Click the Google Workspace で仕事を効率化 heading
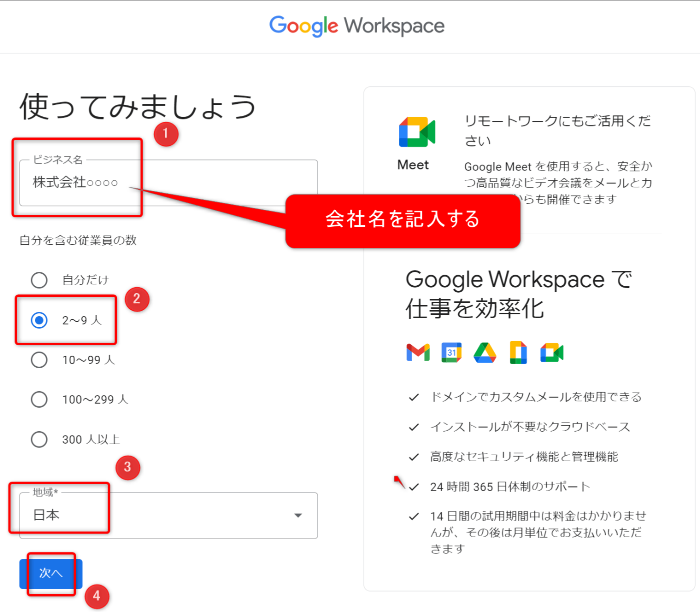The image size is (700, 612). (518, 293)
